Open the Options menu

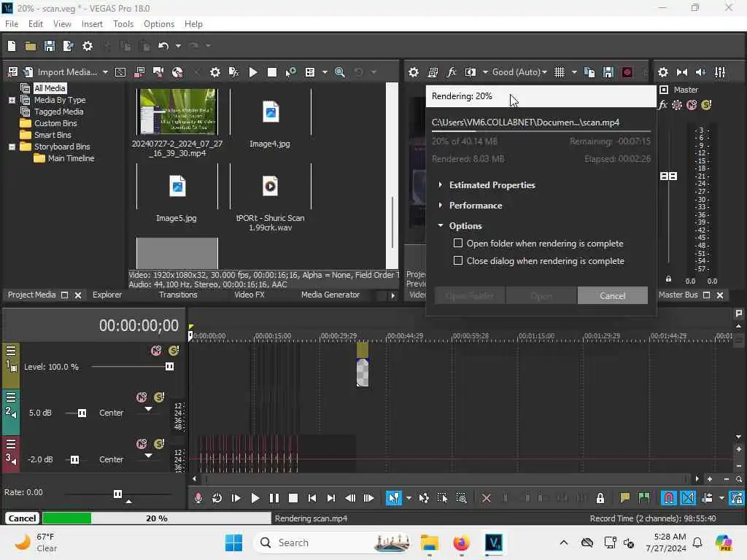[x=158, y=24]
